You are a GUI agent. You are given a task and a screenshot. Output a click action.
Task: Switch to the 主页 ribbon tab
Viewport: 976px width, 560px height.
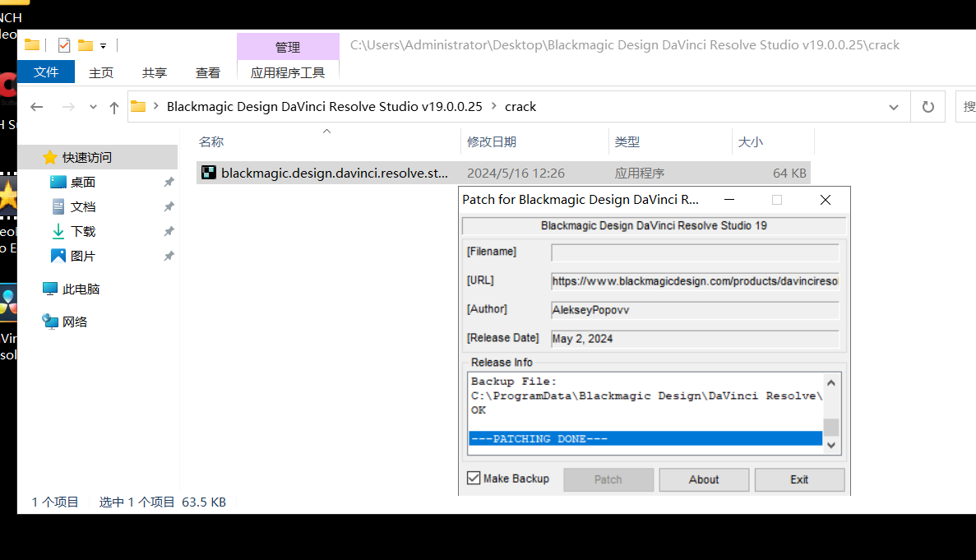pos(101,73)
